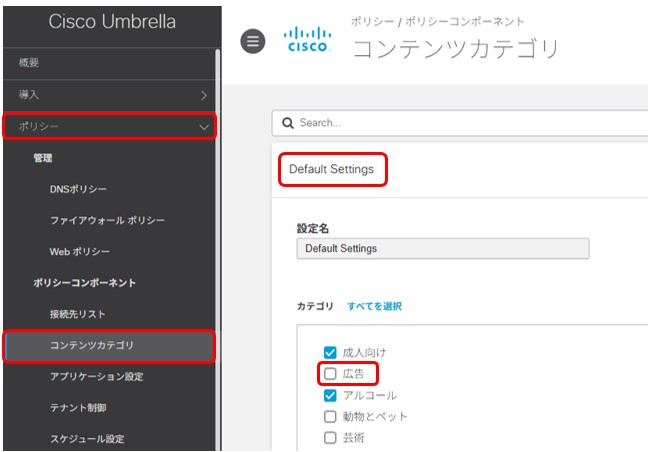Select the ポリシー sidebar section
Image resolution: width=663 pixels, height=452 pixels.
[110, 126]
